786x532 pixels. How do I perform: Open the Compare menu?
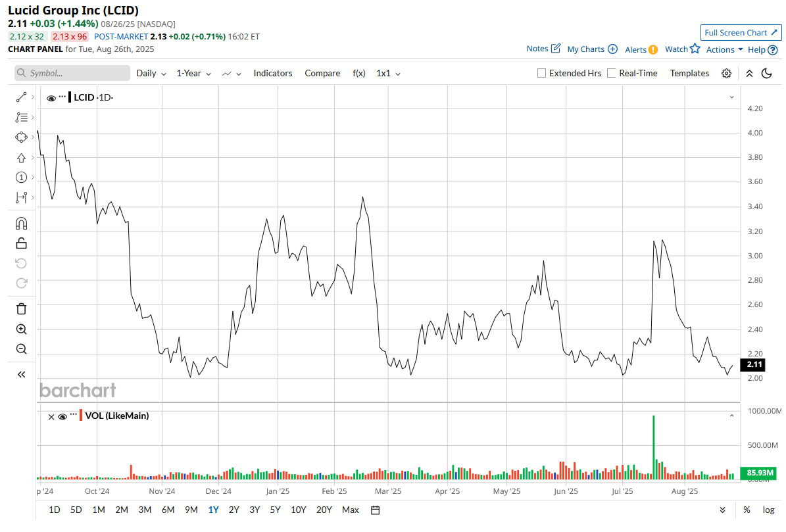click(322, 73)
